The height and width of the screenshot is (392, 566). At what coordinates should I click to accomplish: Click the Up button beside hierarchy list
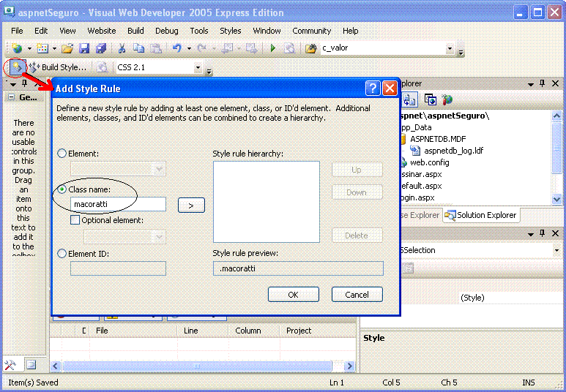[x=357, y=170]
